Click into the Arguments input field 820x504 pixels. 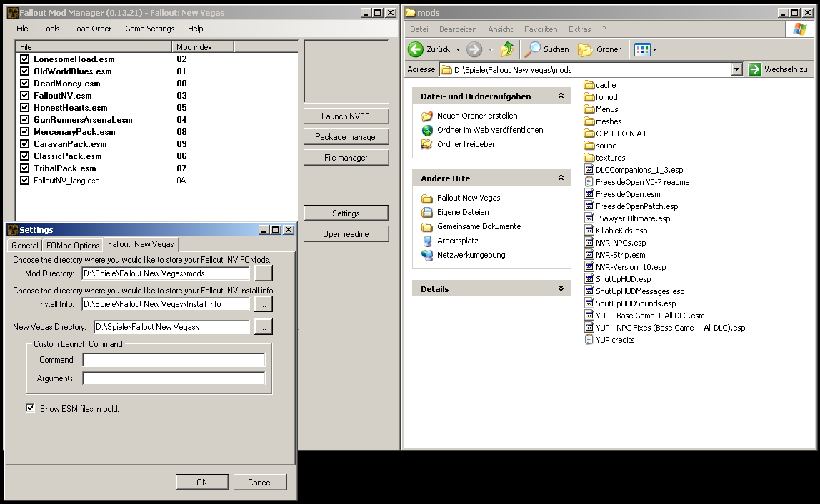(174, 378)
